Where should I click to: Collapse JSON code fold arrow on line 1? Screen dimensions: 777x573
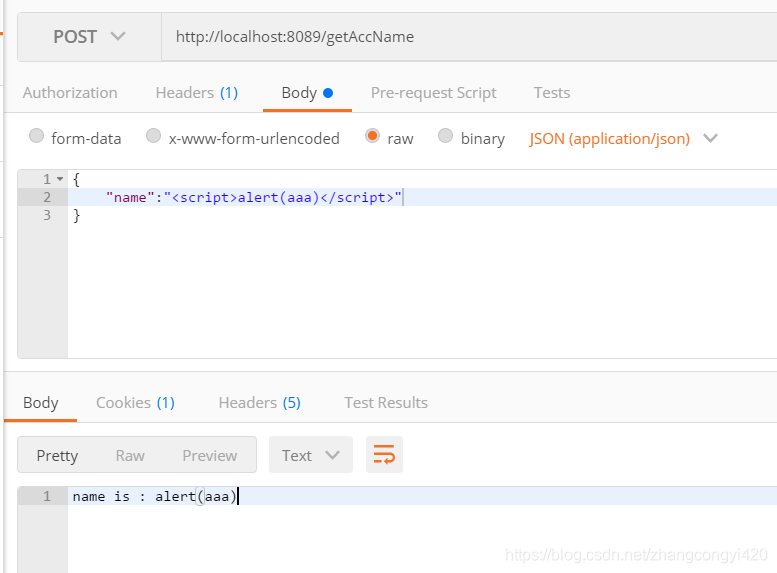[x=60, y=179]
